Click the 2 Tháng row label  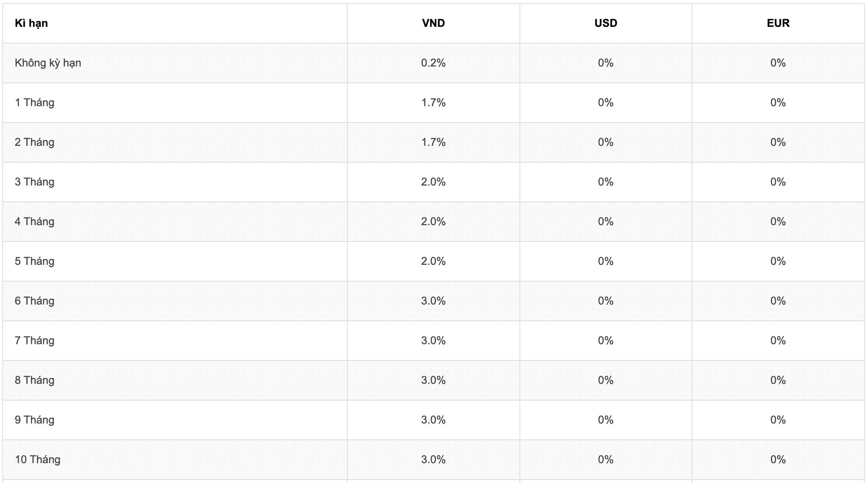coord(35,142)
